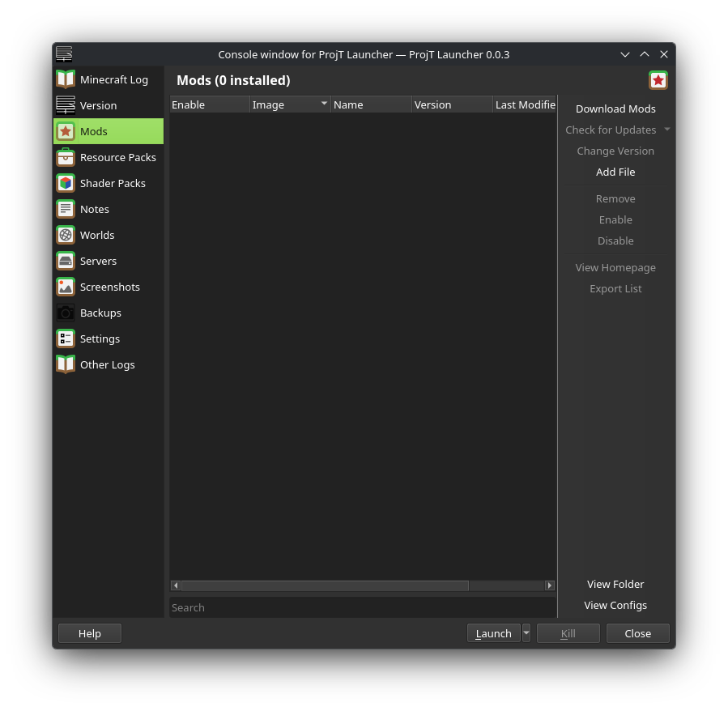Open the Settings section
The width and height of the screenshot is (728, 711).
100,338
